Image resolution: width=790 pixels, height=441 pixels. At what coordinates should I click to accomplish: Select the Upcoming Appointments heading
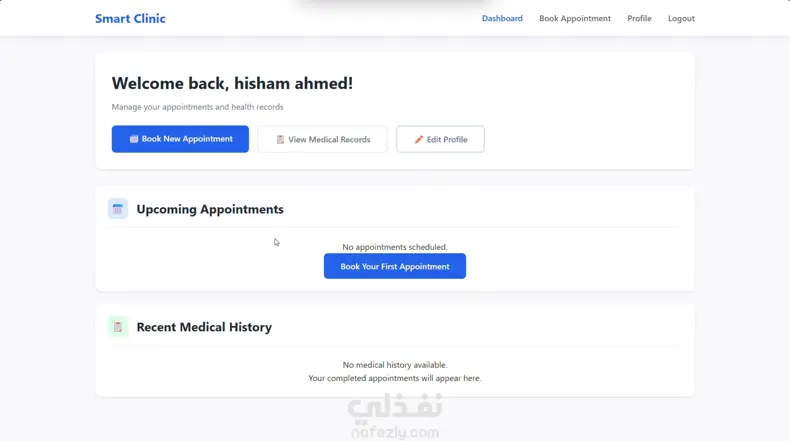210,209
